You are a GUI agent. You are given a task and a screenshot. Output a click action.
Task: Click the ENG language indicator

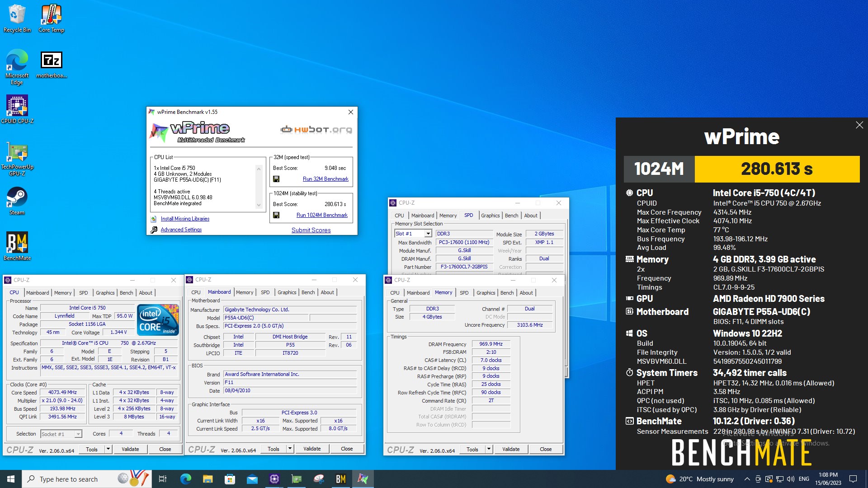pyautogui.click(x=804, y=479)
